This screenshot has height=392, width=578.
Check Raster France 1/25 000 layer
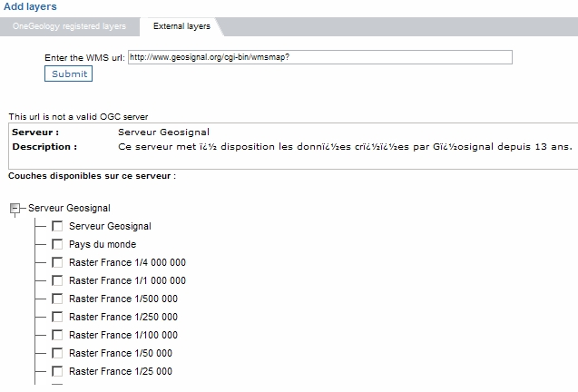57,371
